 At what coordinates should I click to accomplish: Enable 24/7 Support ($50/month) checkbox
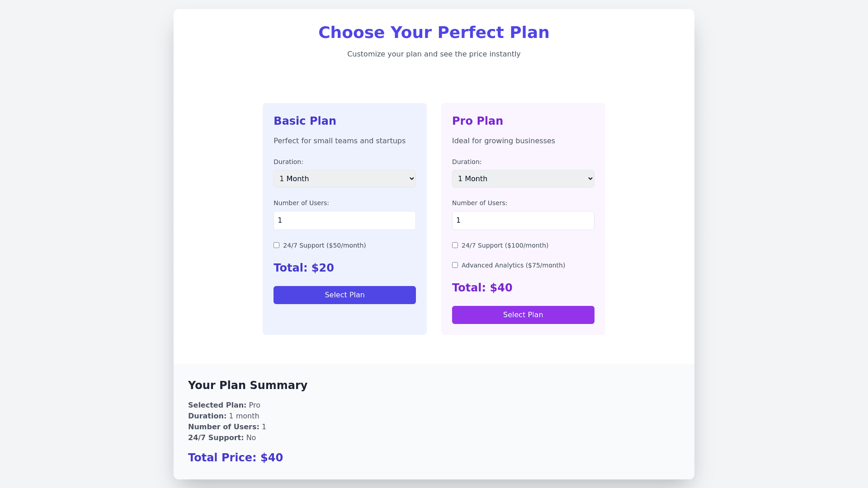point(277,245)
